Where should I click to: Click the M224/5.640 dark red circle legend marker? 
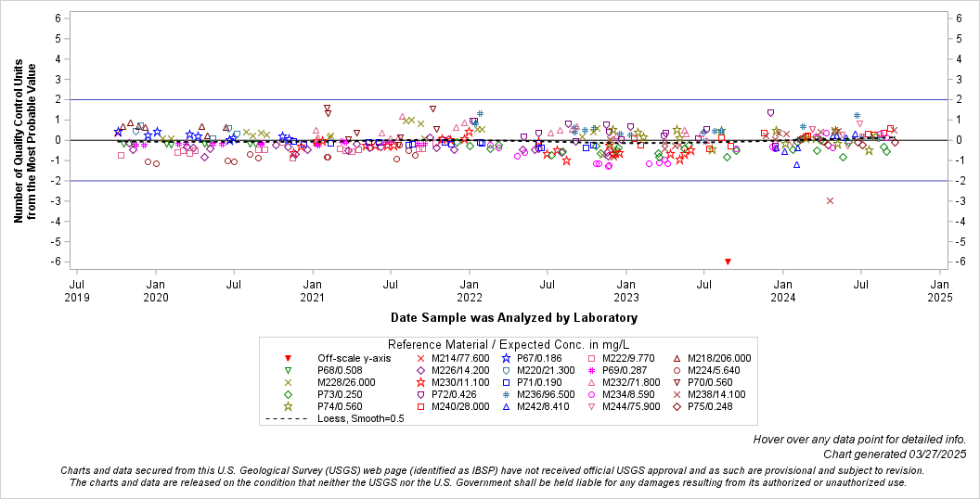click(677, 370)
